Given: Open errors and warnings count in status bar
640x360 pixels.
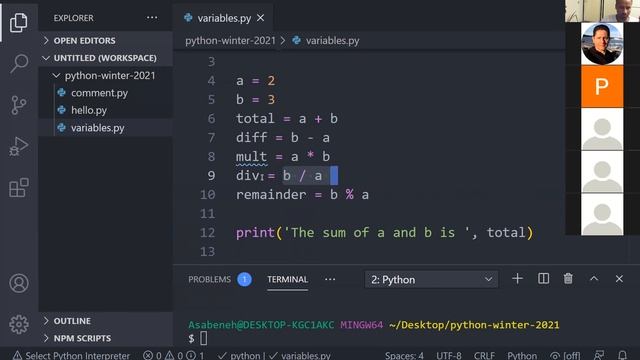Looking at the screenshot, I should tap(174, 355).
